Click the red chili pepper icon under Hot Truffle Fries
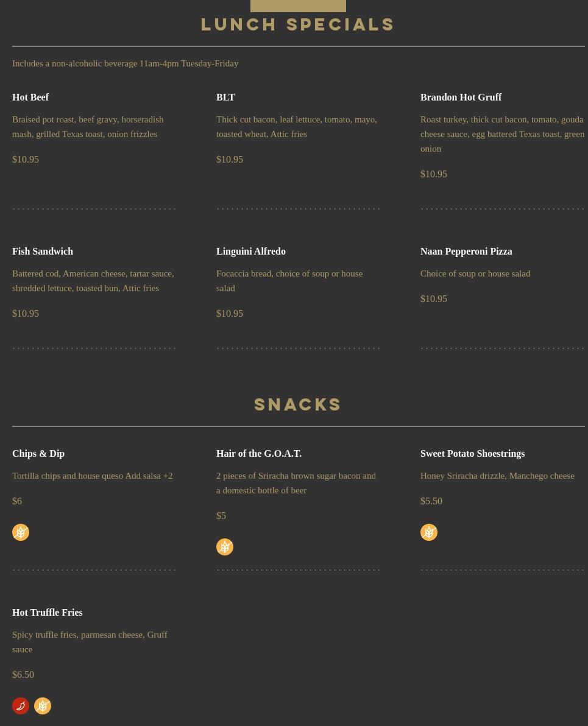588x726 pixels. coord(21,706)
